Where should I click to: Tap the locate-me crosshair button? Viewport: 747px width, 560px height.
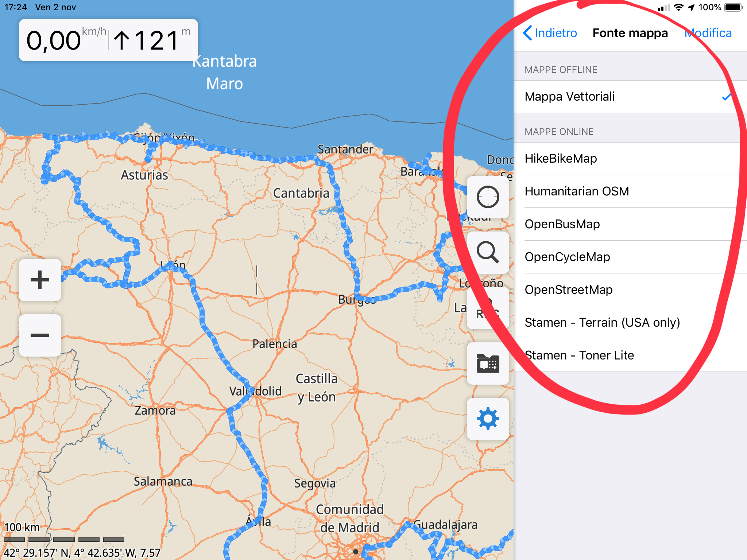[488, 197]
